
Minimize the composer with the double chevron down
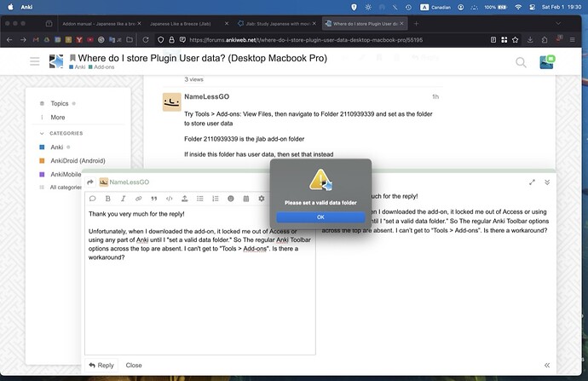547,182
